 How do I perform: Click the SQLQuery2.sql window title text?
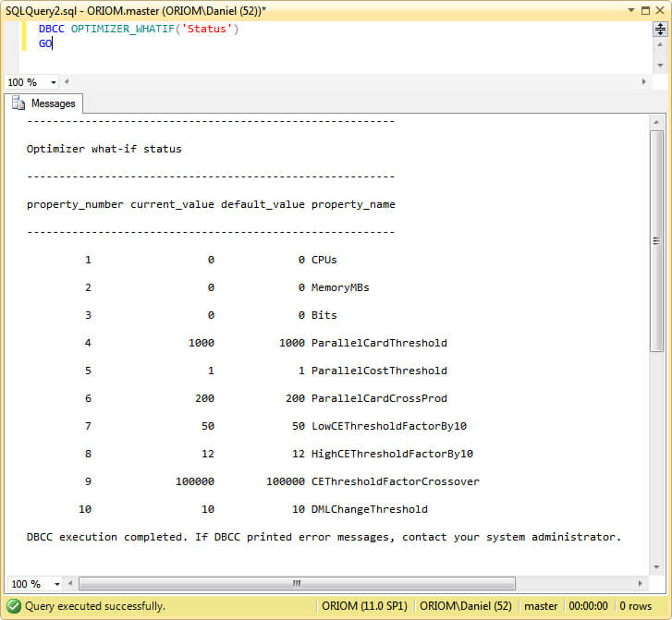pyautogui.click(x=136, y=11)
